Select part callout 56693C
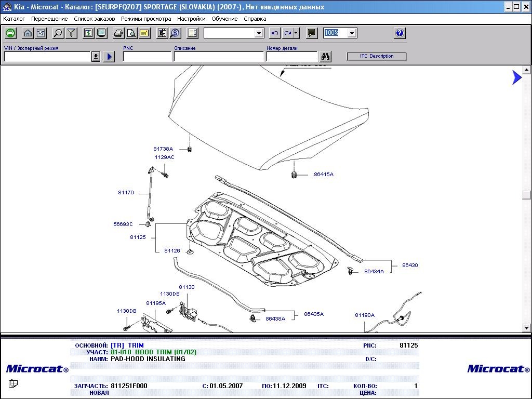This screenshot has width=532, height=399. pos(123,224)
